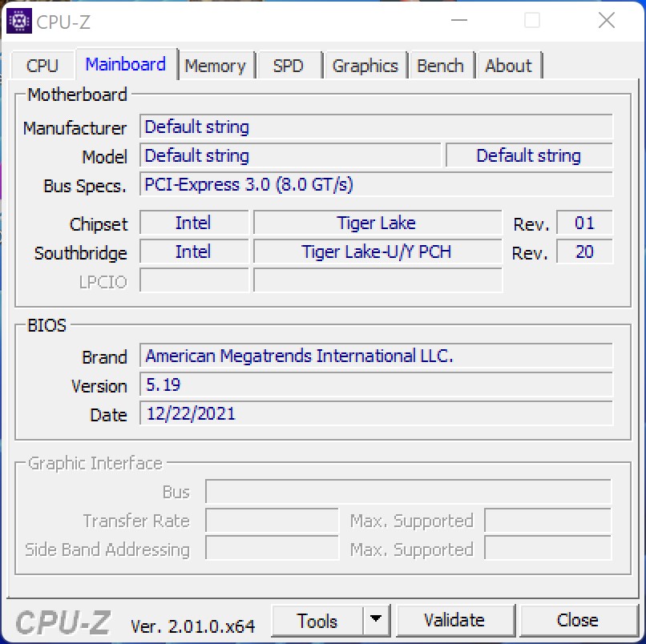
Task: Switch to the CPU tab
Action: [x=42, y=66]
